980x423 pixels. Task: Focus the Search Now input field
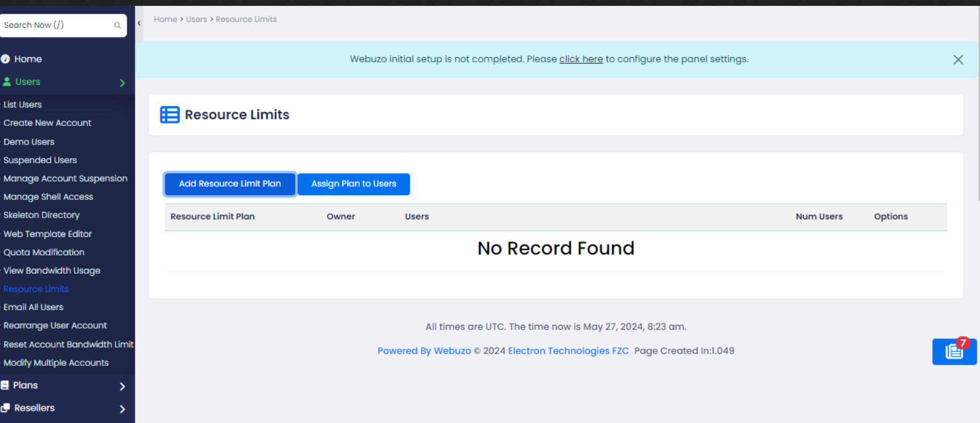[56, 25]
